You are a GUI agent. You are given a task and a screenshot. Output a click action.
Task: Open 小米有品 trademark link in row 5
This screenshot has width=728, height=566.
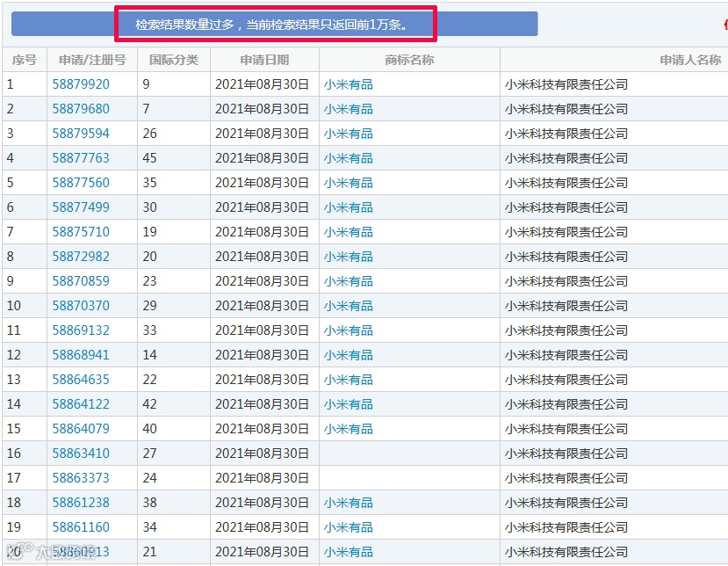[x=349, y=183]
